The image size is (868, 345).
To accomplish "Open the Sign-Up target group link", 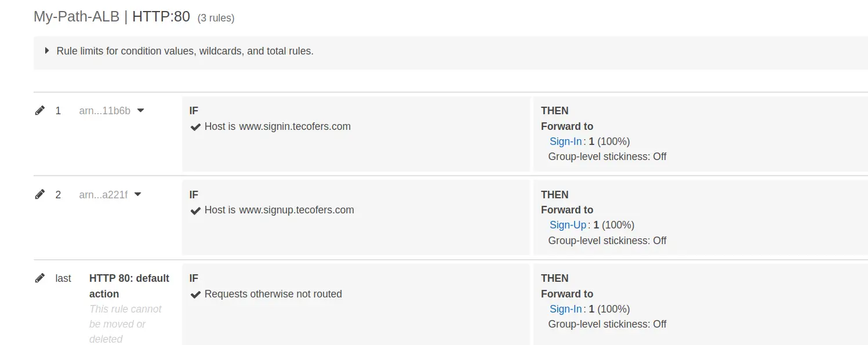I will point(568,225).
